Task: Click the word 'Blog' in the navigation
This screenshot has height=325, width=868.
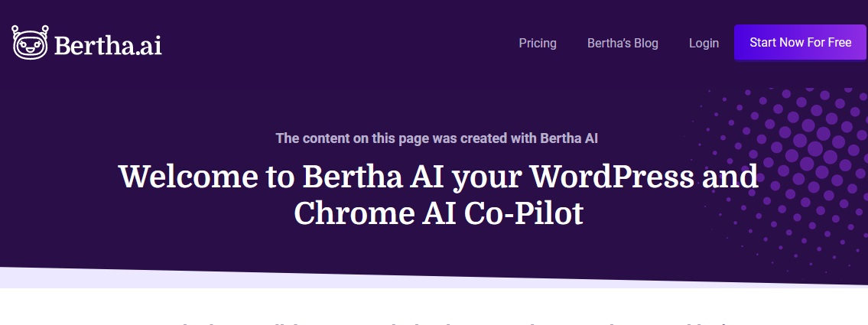Action: pyautogui.click(x=645, y=44)
